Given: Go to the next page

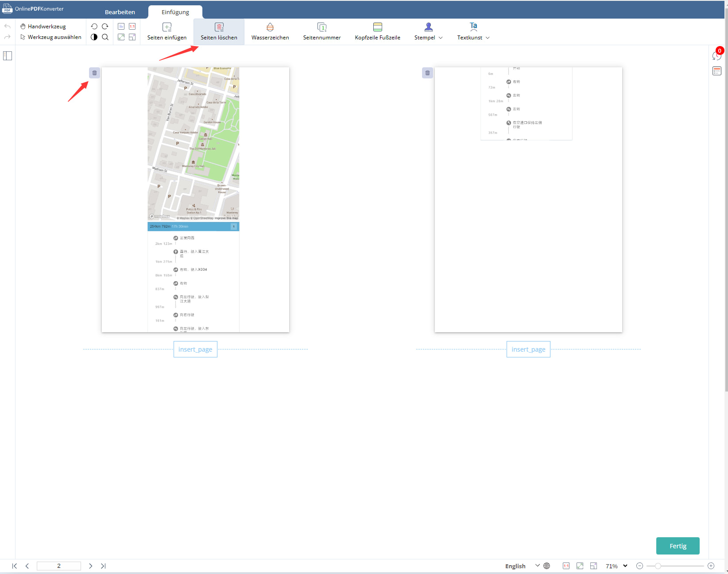Looking at the screenshot, I should pos(91,566).
